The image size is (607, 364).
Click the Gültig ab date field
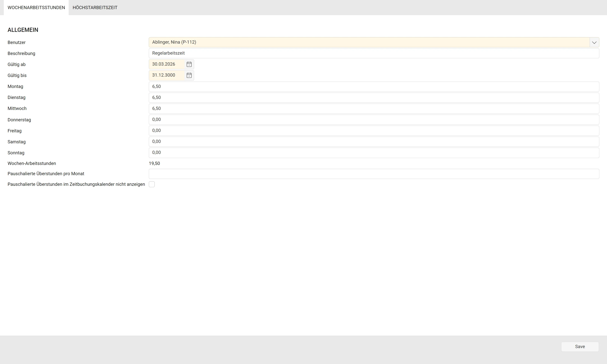tap(167, 64)
